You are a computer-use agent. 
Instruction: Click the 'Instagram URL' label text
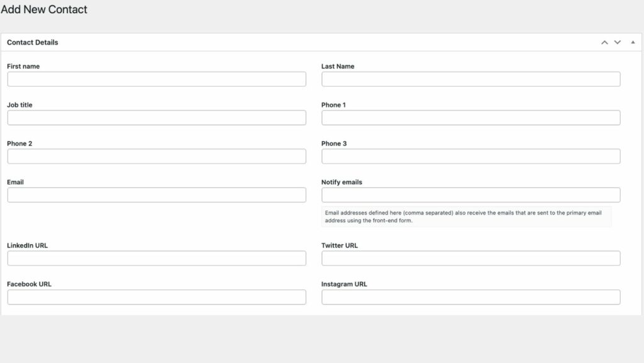point(344,284)
